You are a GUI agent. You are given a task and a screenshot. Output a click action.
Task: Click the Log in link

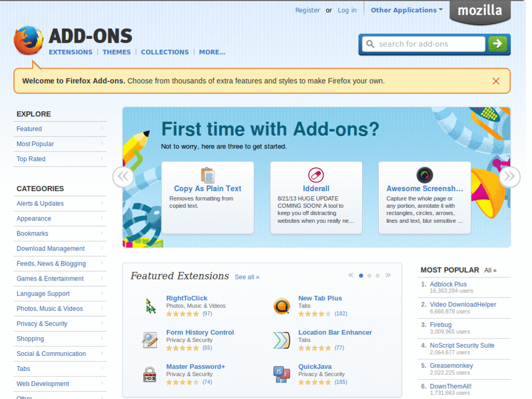pos(347,10)
